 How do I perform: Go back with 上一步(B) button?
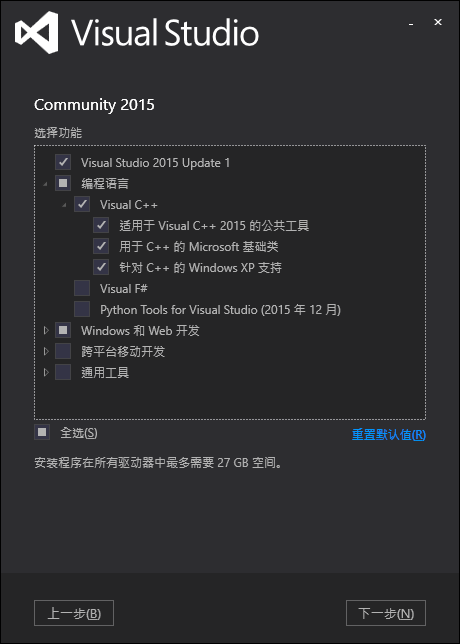(x=74, y=613)
